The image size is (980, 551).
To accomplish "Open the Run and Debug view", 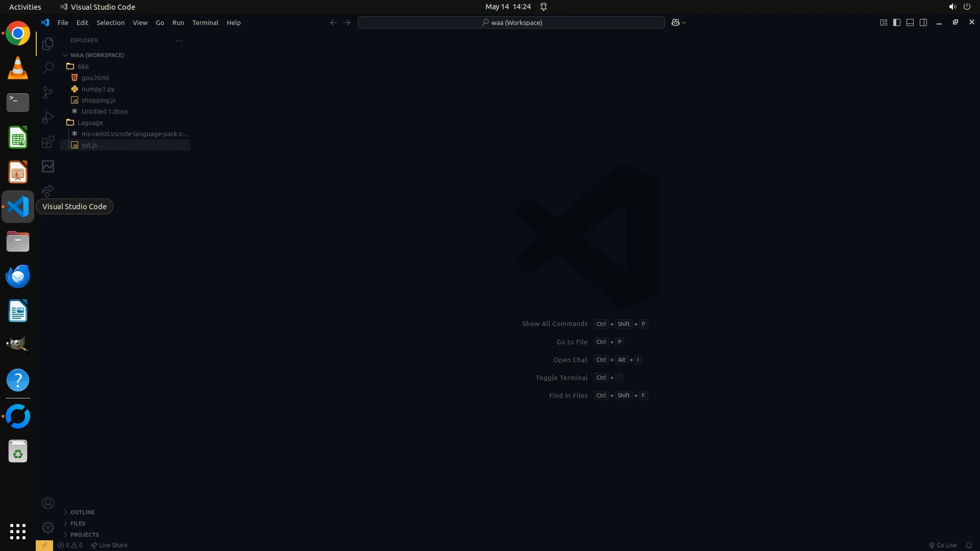I will point(48,117).
